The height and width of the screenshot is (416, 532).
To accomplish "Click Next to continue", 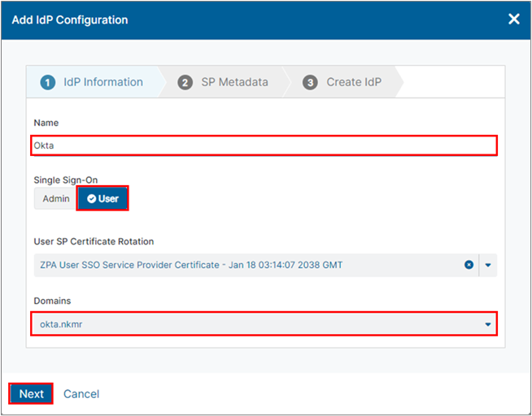I will (x=31, y=393).
